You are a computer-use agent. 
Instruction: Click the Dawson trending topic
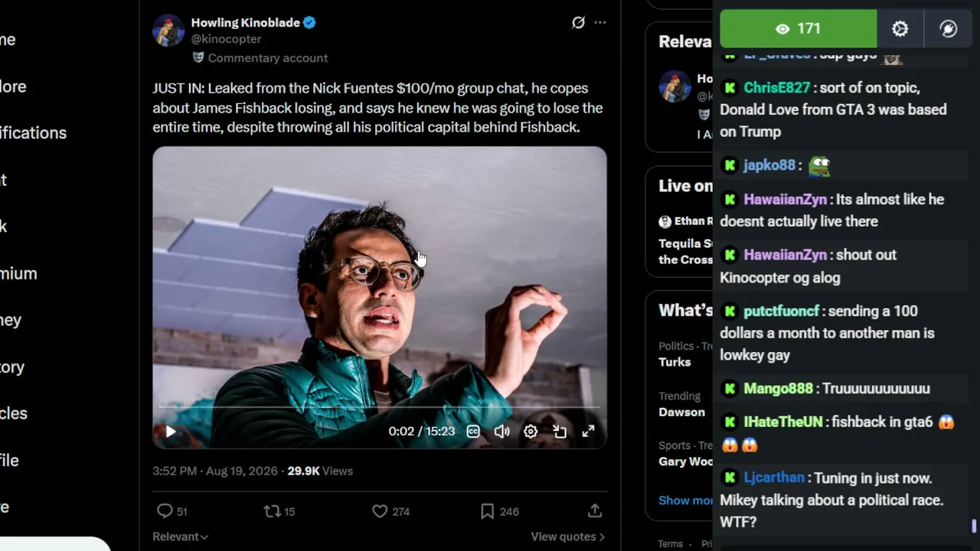pyautogui.click(x=681, y=412)
